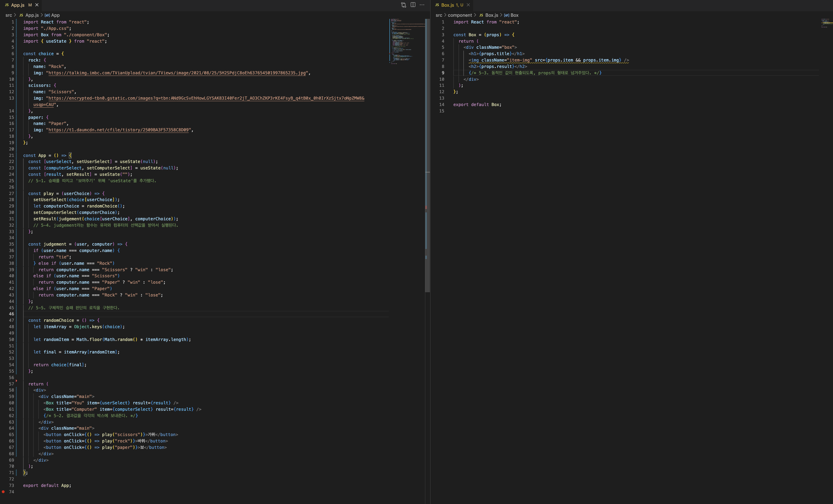Screen dimensions: 833x504
Task: Click the Box.js minimap code overview
Action: click(826, 23)
